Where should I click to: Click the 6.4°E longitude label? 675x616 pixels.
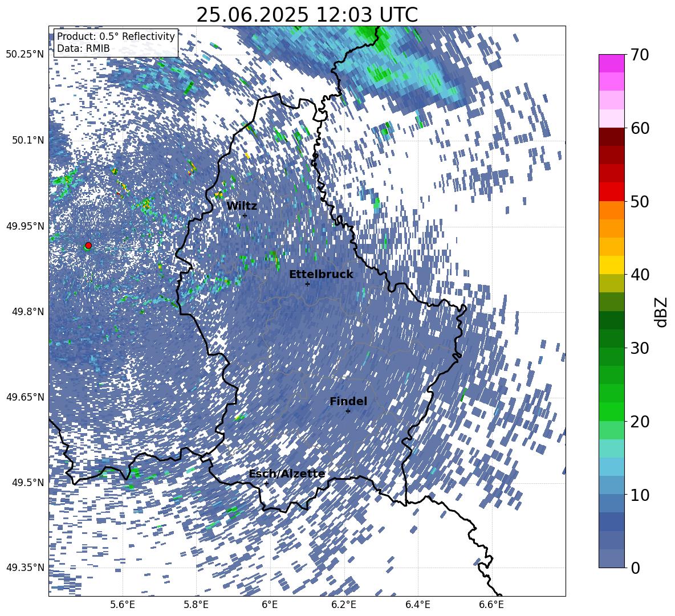(417, 605)
